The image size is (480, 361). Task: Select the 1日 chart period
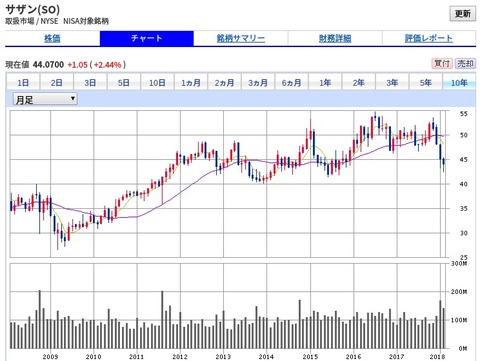(x=23, y=82)
